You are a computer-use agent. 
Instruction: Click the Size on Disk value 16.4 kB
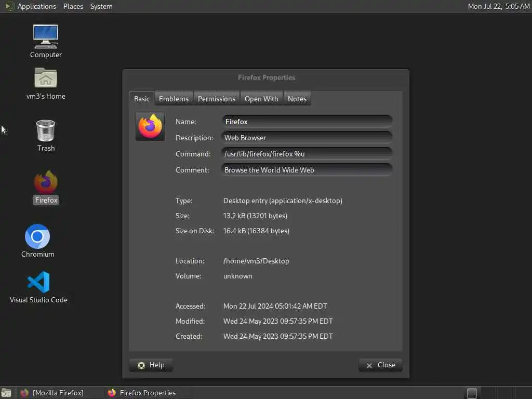pyautogui.click(x=256, y=231)
